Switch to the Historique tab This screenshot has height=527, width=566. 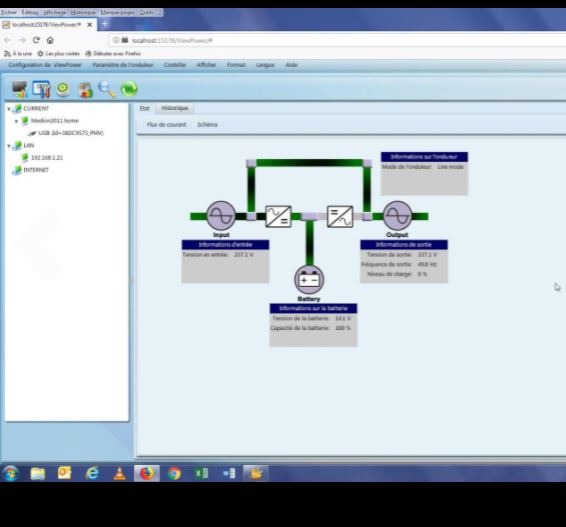[x=175, y=108]
